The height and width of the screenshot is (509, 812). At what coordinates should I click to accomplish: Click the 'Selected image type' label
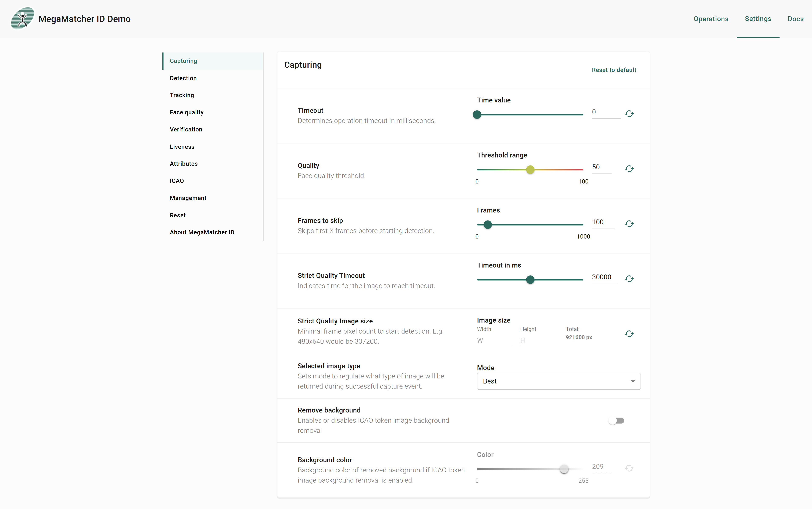coord(329,366)
